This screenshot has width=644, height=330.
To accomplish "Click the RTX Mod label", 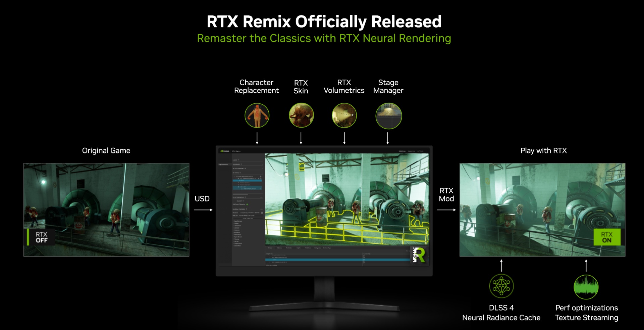I will point(446,195).
